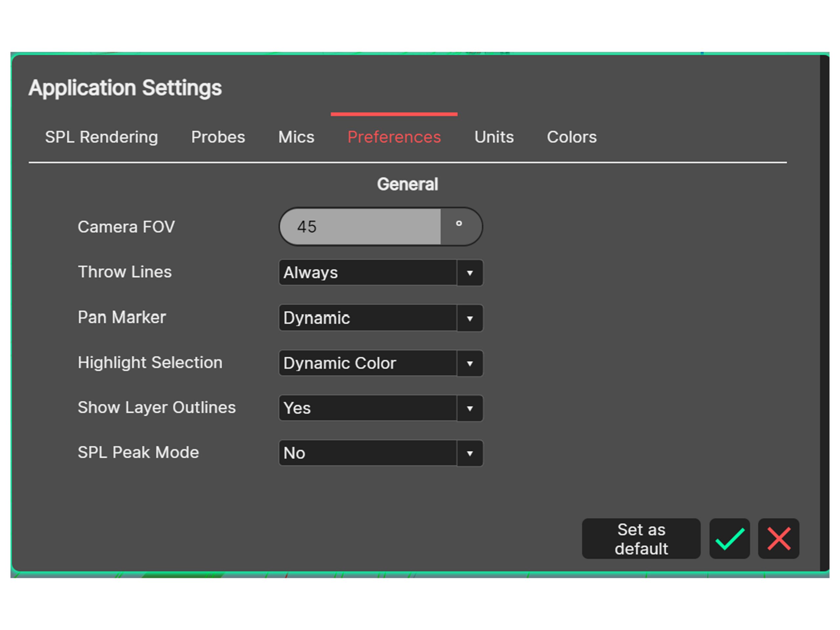Click Dynamic Color selection box
This screenshot has height=630, width=840.
[367, 364]
